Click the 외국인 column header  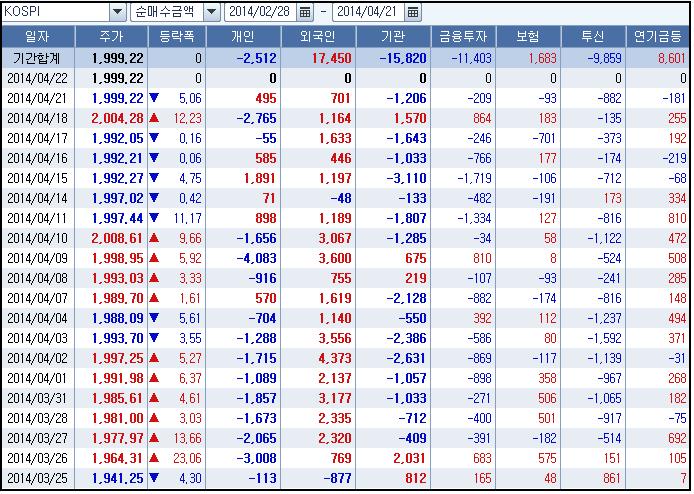pyautogui.click(x=318, y=36)
